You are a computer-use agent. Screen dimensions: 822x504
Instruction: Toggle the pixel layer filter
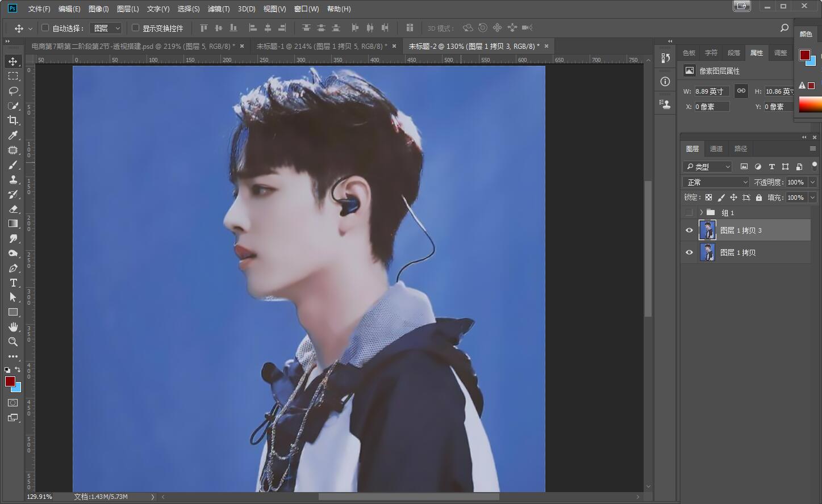click(x=744, y=166)
